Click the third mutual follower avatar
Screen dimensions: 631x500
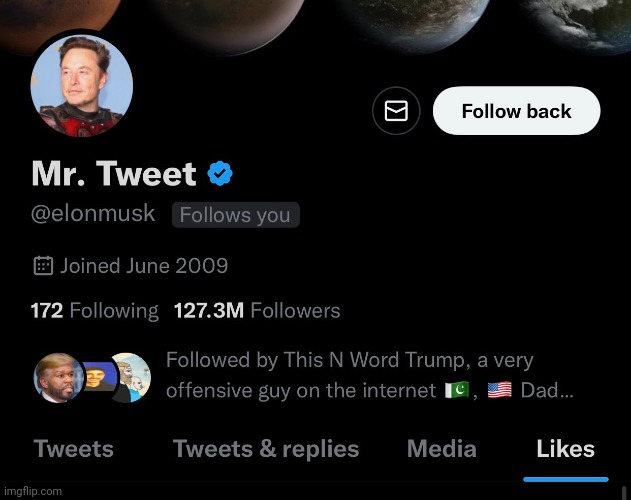[x=130, y=377]
